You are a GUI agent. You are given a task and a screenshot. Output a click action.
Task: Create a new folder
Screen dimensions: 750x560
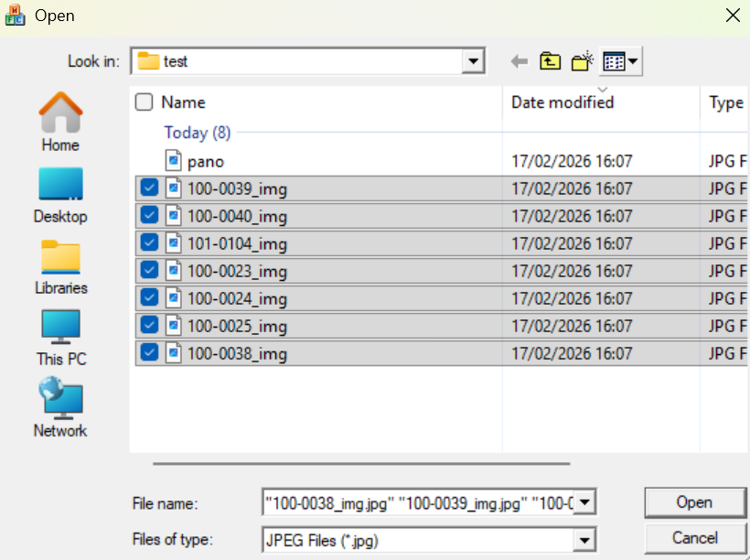[x=582, y=62]
